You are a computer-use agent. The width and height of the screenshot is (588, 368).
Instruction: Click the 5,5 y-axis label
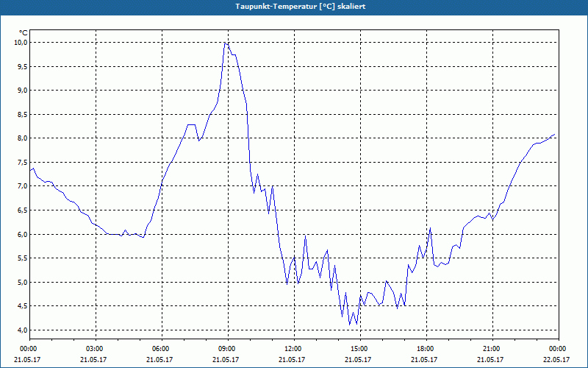(23, 258)
